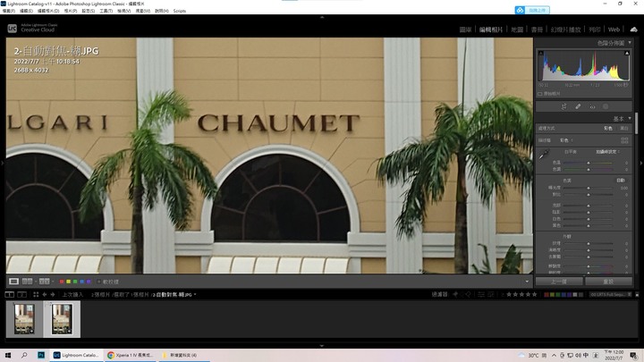The height and width of the screenshot is (362, 644).
Task: Open Windows notification center
Action: click(634, 355)
